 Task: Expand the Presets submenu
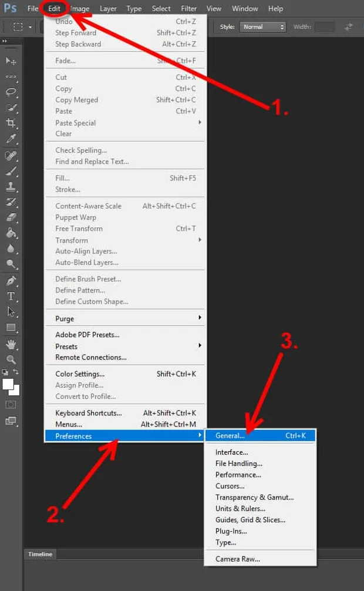tap(200, 345)
